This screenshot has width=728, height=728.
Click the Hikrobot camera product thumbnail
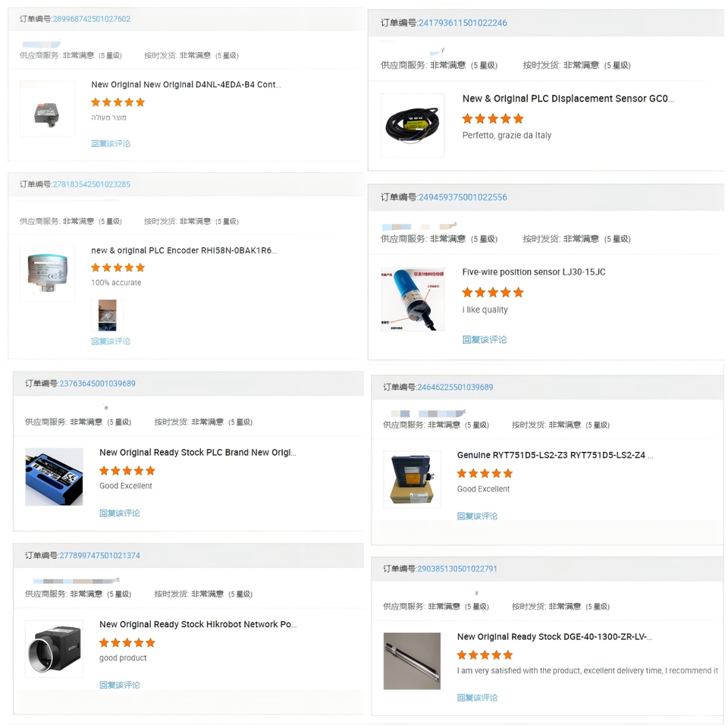tap(54, 648)
